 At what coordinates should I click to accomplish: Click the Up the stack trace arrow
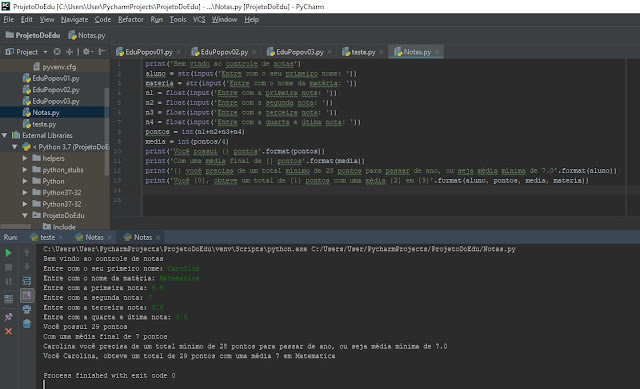(27, 253)
